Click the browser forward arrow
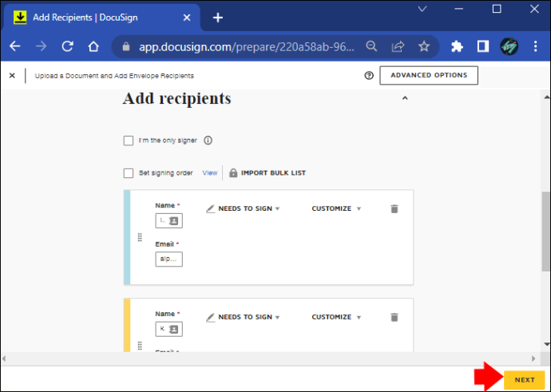The height and width of the screenshot is (392, 551). click(x=41, y=46)
